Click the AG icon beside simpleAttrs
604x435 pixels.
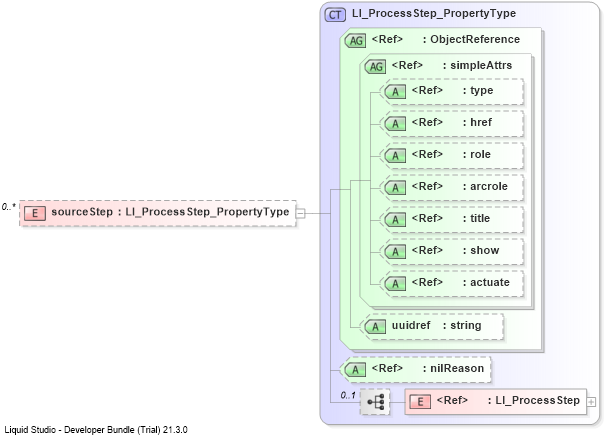tap(376, 67)
